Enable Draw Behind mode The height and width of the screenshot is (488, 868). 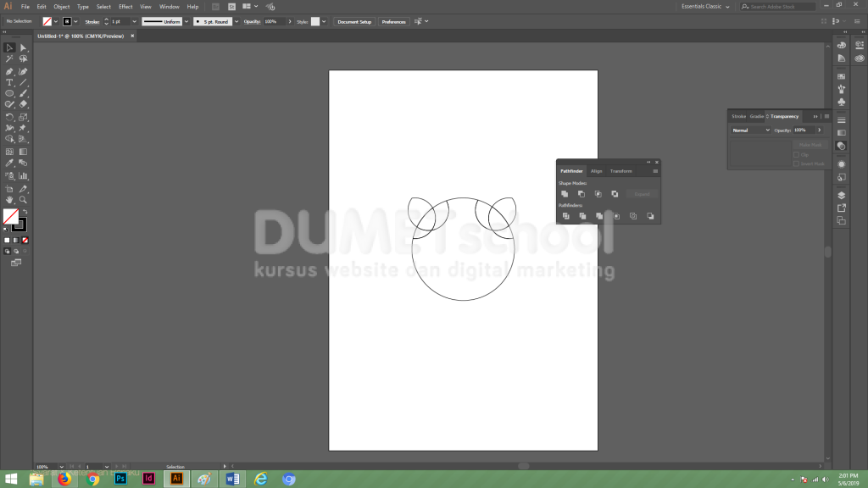point(16,251)
